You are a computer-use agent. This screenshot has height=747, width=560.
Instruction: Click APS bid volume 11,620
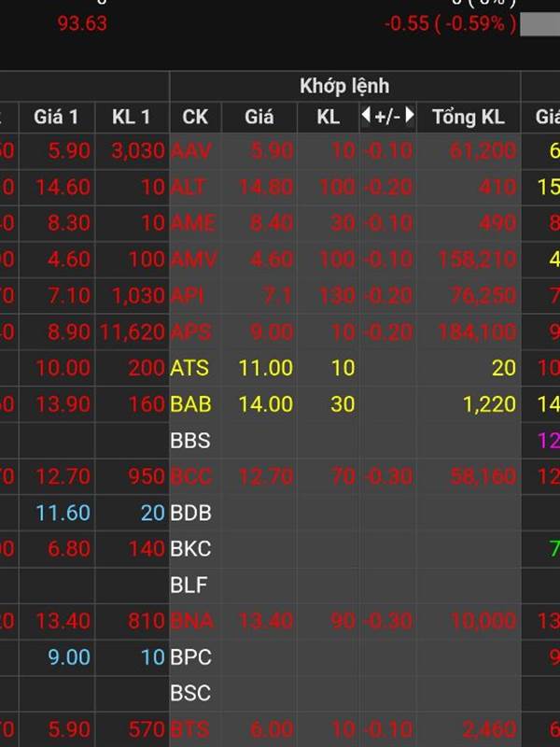(x=133, y=332)
